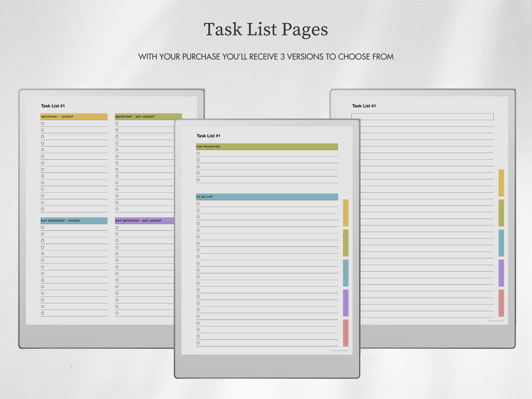Screen dimensions: 532x399
Task: Click the To Do List header bar
Action: click(267, 197)
